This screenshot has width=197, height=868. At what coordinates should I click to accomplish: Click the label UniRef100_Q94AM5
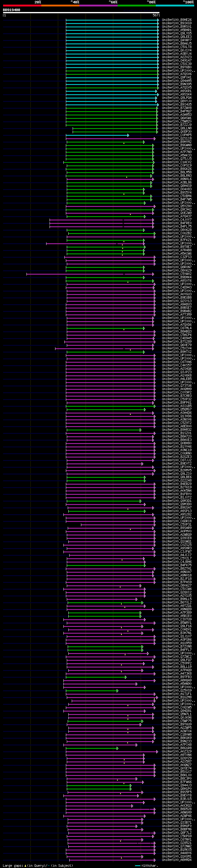coord(177,81)
